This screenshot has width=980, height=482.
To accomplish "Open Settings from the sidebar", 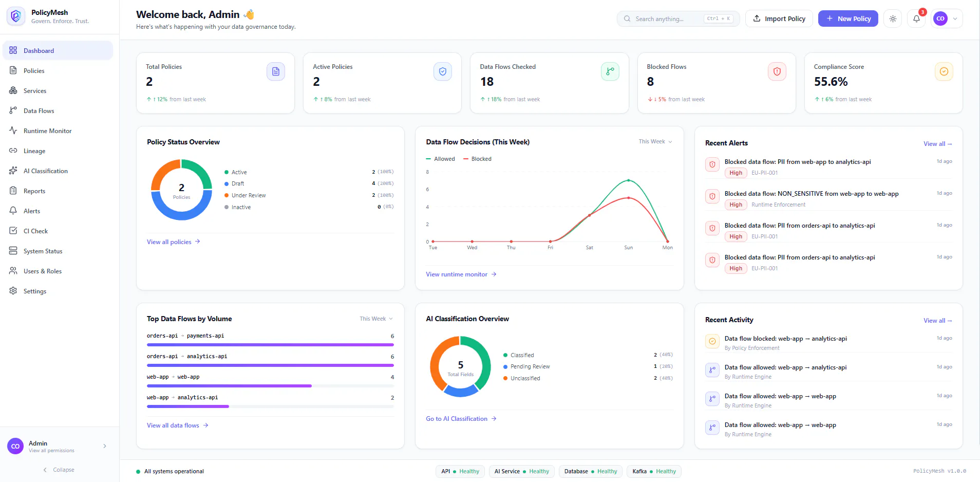I will tap(58, 291).
